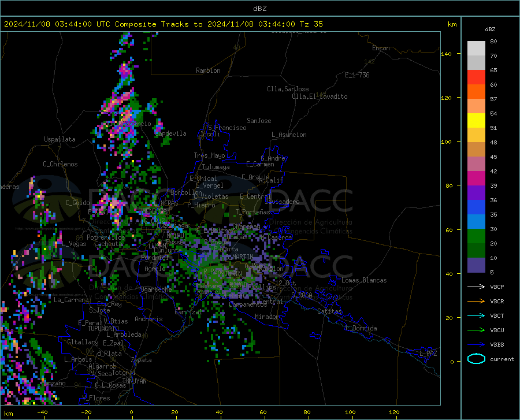Image resolution: width=520 pixels, height=420 pixels.
Task: Click the 'SanJose' place label
Action: point(259,121)
